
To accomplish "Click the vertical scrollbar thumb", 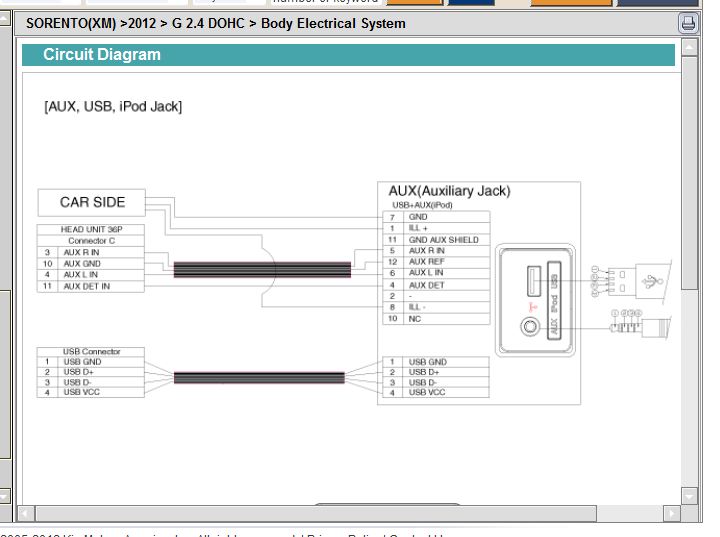I will point(689,170).
